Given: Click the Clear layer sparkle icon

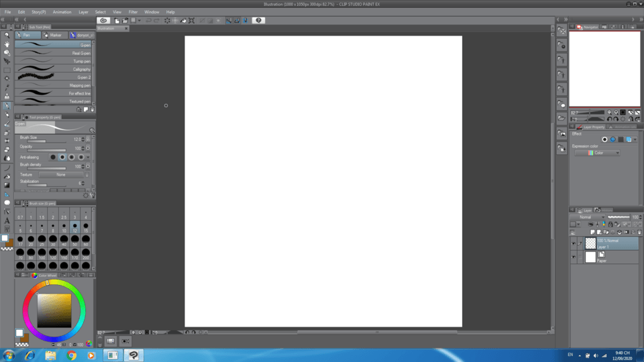Looking at the screenshot, I should (x=167, y=21).
